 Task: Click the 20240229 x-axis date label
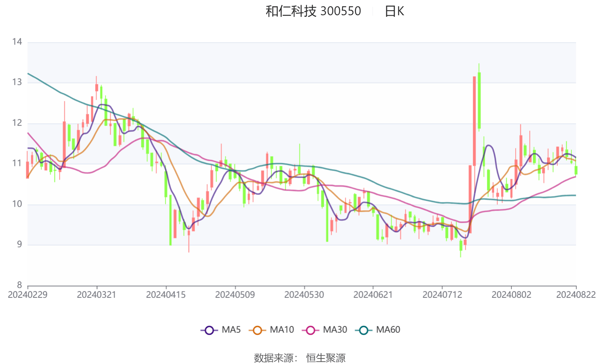point(27,295)
